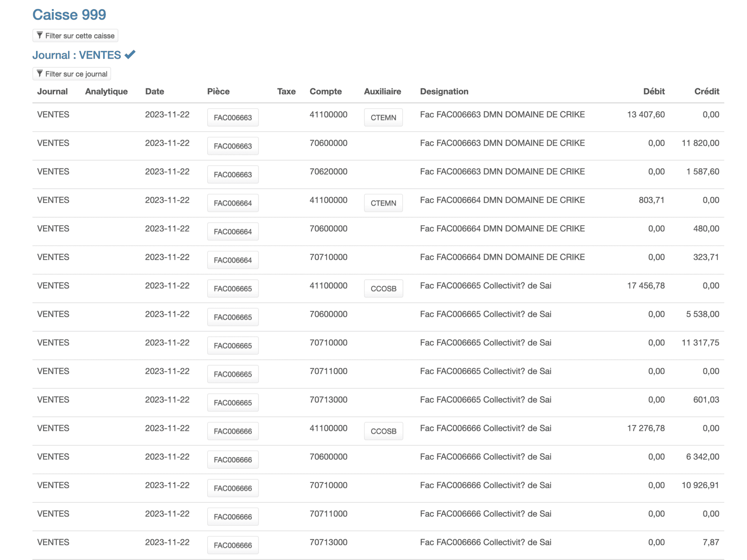Click FAC006663 button on the 70600000 row
Screen dimensions: 747x560
coord(233,146)
